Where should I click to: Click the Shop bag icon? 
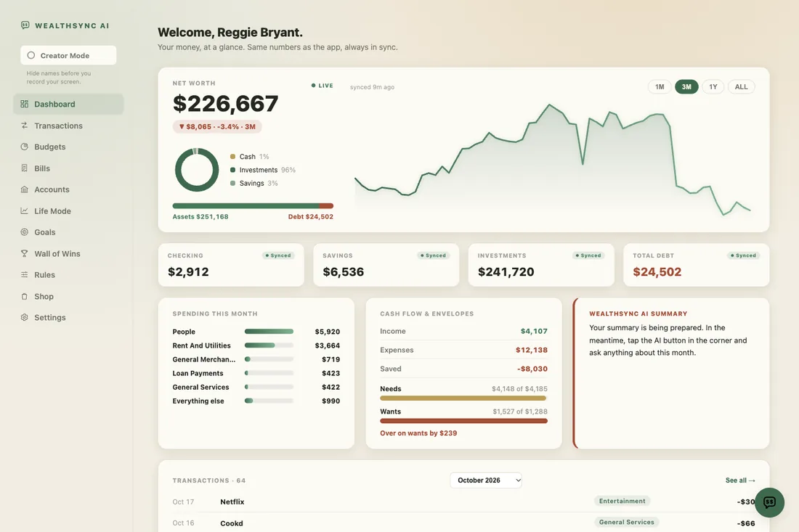click(x=25, y=296)
